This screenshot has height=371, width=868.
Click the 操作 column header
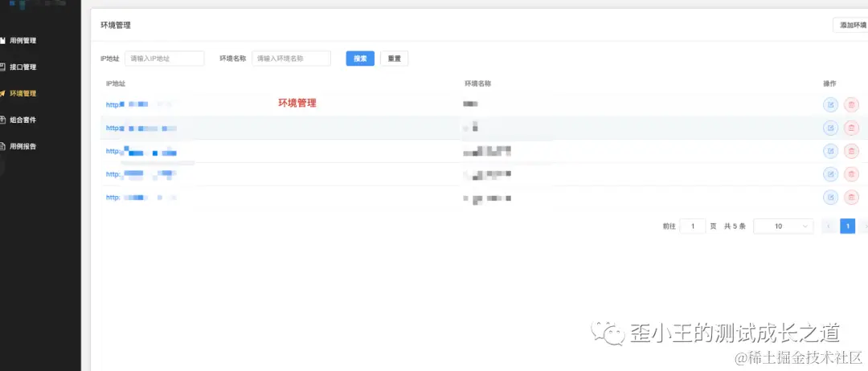click(829, 84)
